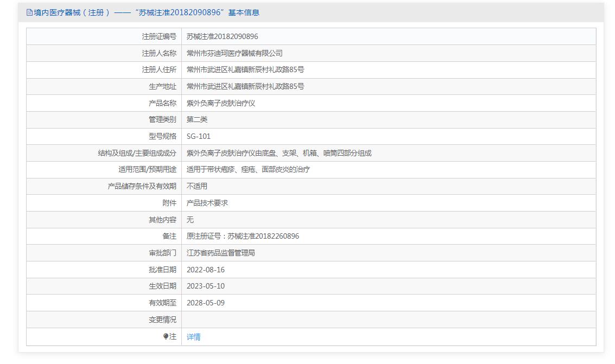Screen dimensions: 615x364
Task: Click the 附件 label
Action: tap(169, 203)
